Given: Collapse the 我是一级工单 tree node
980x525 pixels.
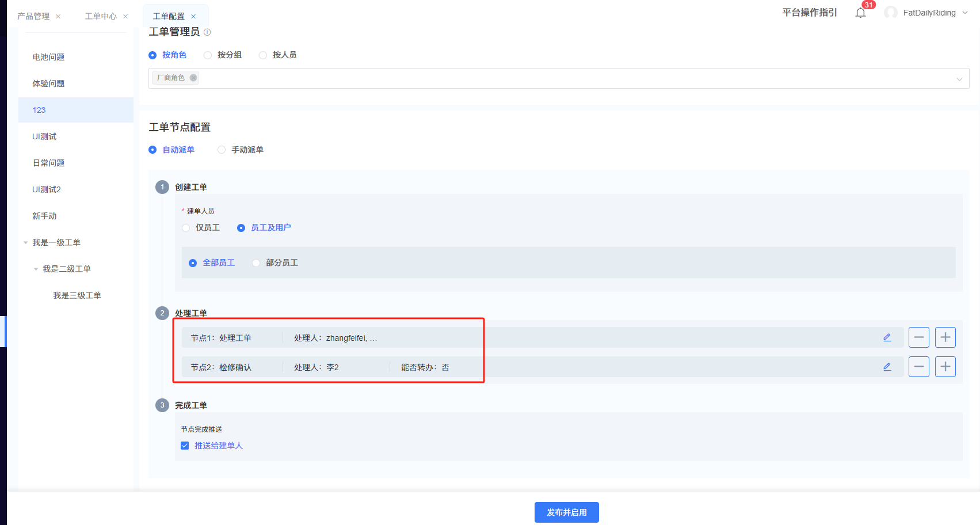Looking at the screenshot, I should [x=25, y=243].
